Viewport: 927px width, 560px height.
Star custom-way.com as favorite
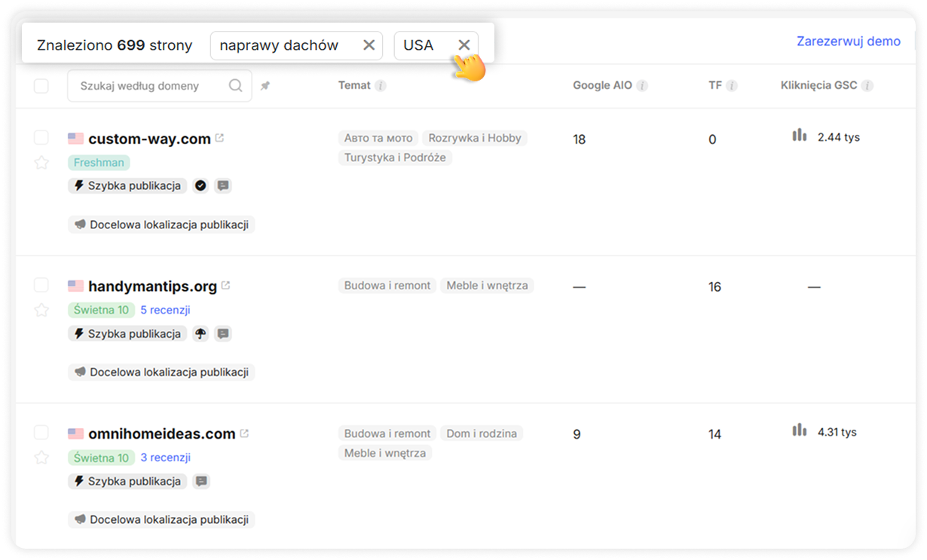coord(41,163)
